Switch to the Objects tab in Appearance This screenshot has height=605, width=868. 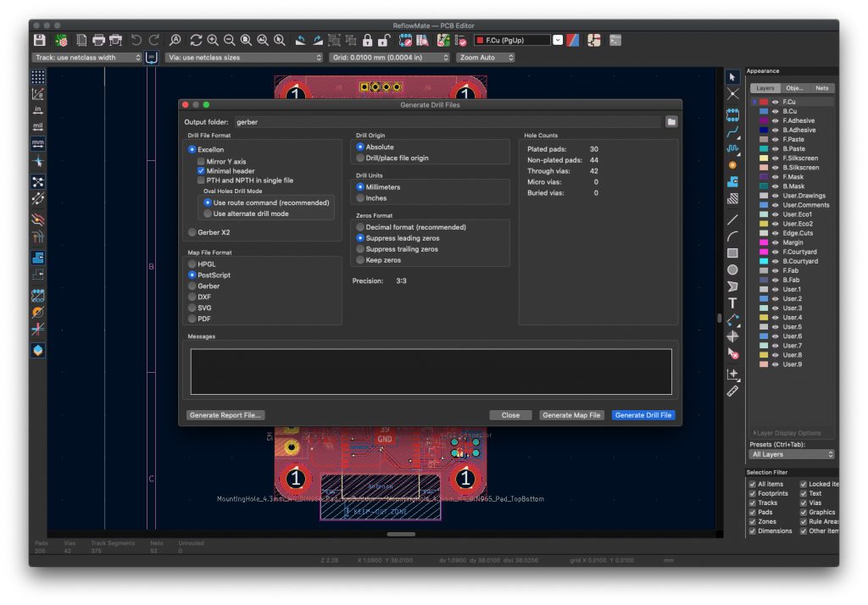click(794, 88)
